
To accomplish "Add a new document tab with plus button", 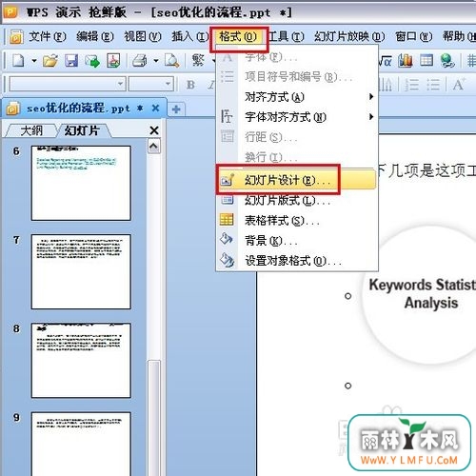I will [x=176, y=109].
